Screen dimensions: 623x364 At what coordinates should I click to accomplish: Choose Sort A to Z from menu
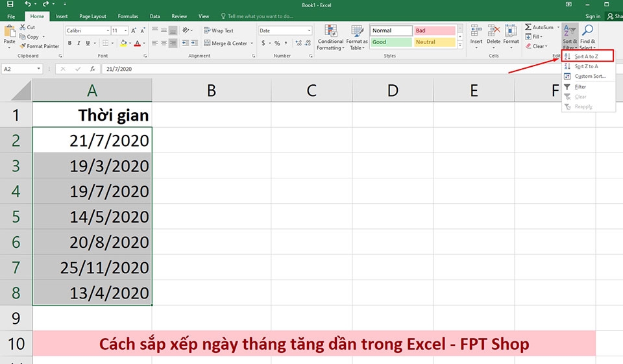588,56
